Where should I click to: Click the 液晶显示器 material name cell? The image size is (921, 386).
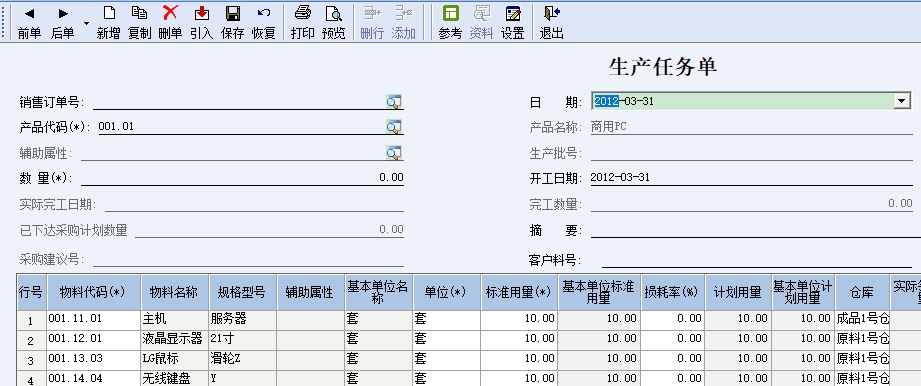(174, 339)
